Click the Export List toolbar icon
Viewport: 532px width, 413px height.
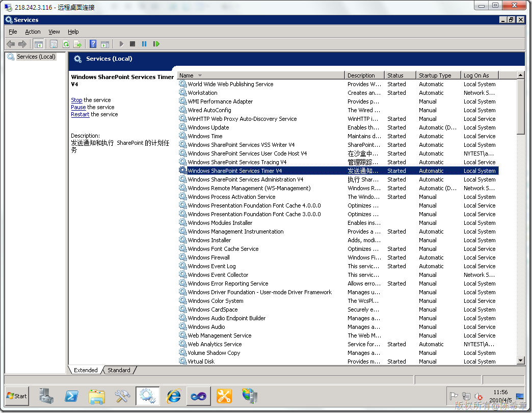point(77,44)
